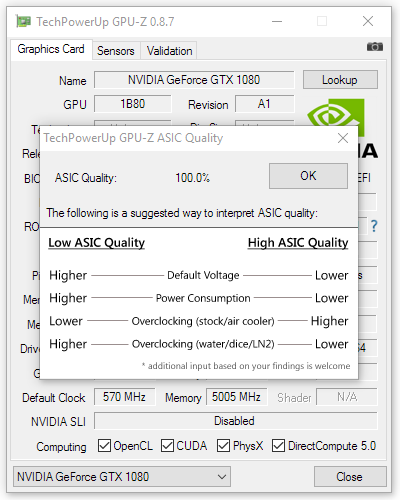Close the GPU-Z main window
The width and height of the screenshot is (400, 500).
[x=368, y=21]
